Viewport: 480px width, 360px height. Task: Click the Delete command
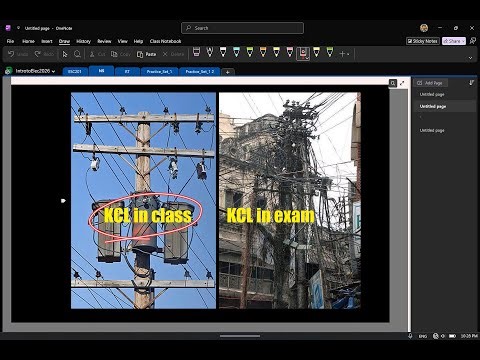(173, 54)
